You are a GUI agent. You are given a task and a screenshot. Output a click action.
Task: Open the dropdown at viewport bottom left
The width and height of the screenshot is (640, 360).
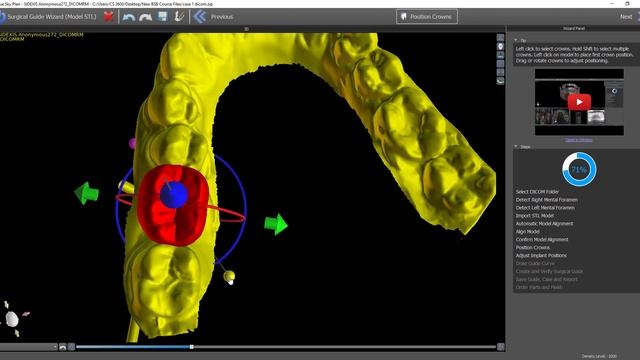pos(29,347)
